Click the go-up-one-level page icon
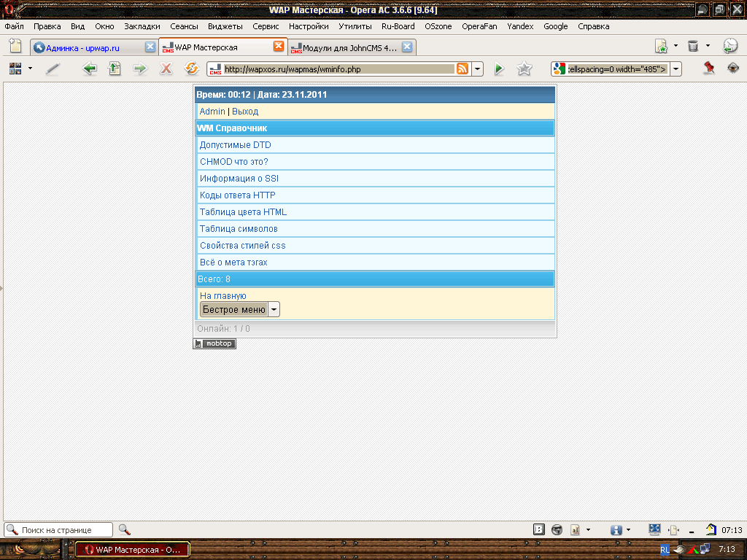The height and width of the screenshot is (560, 747). pyautogui.click(x=115, y=69)
